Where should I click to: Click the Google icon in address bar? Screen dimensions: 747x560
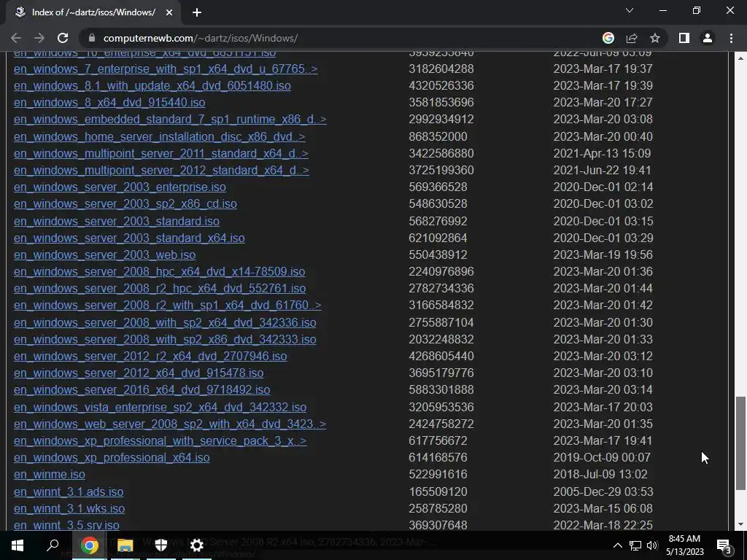pos(608,38)
